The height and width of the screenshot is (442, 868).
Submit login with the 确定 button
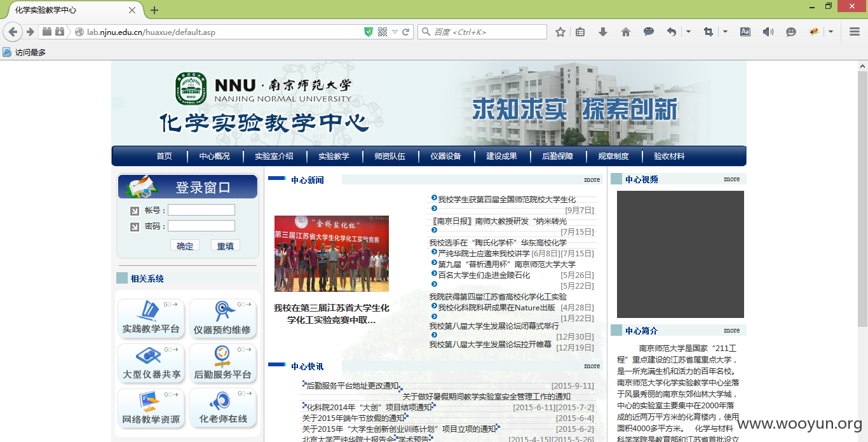click(185, 245)
